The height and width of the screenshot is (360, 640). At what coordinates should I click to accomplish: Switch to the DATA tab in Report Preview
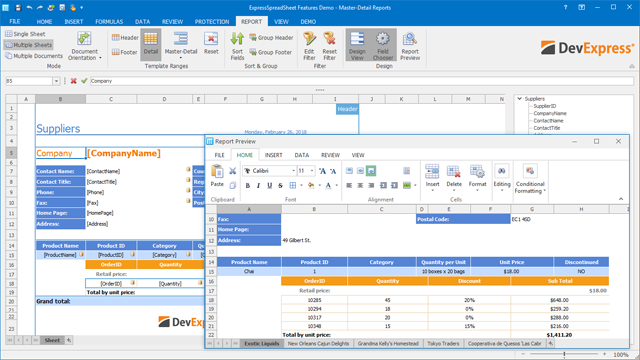pos(302,155)
